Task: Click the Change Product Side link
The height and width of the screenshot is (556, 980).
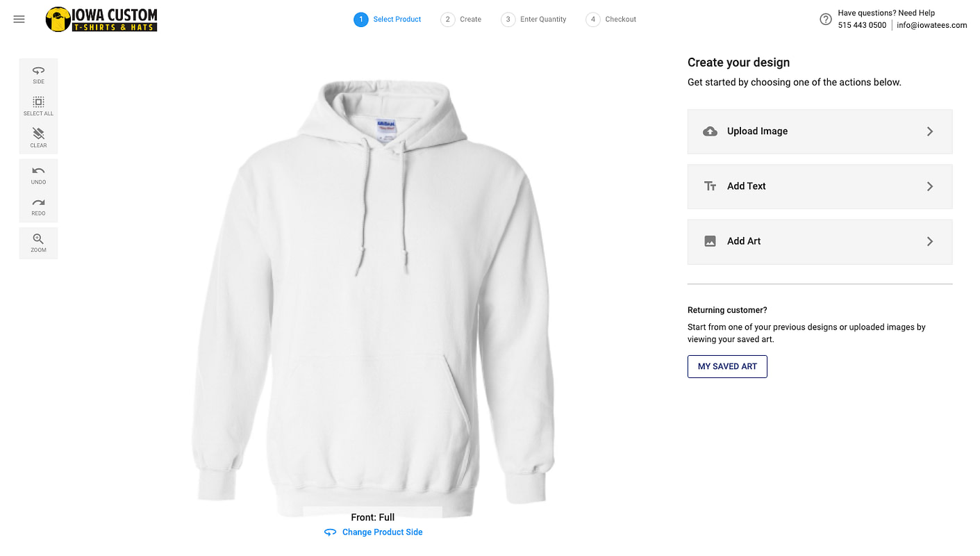Action: pyautogui.click(x=374, y=532)
